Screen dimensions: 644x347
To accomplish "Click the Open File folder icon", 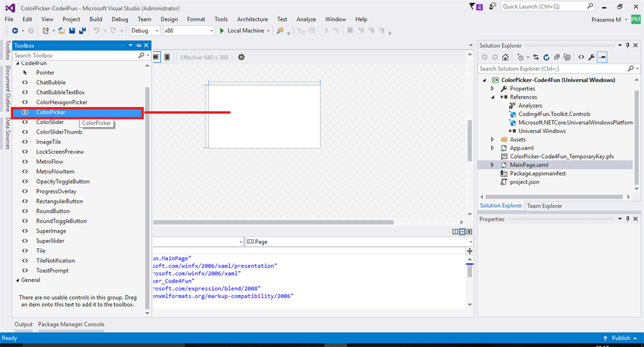I will pos(62,31).
